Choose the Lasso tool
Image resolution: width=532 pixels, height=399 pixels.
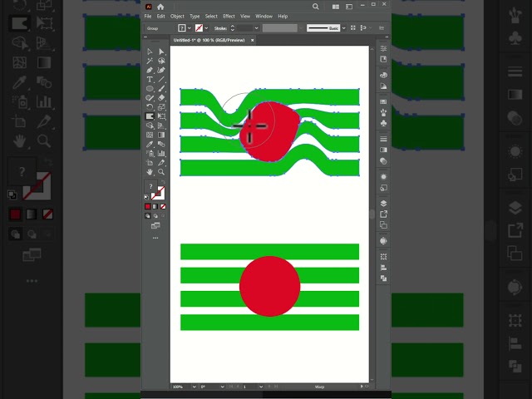point(161,61)
